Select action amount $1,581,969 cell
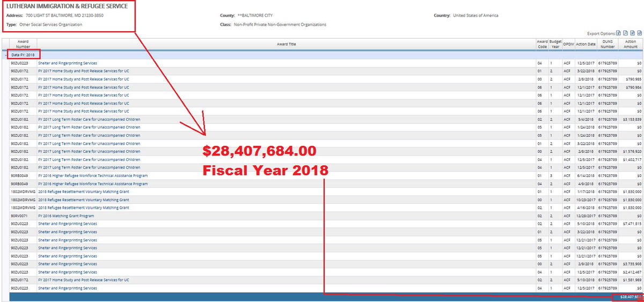This screenshot has height=302, width=644. [x=631, y=281]
